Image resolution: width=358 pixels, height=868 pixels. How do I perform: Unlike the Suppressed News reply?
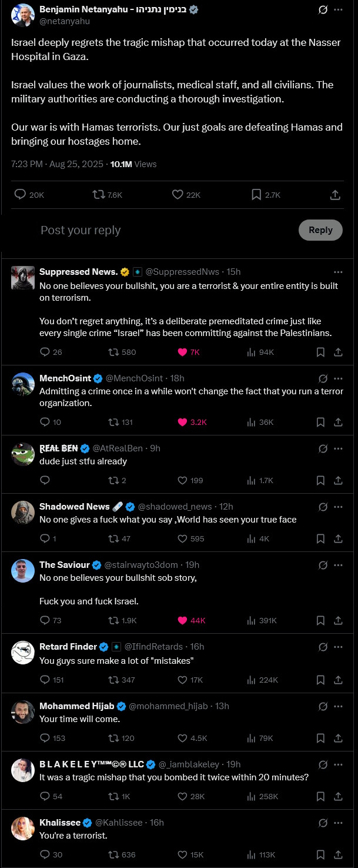click(182, 352)
